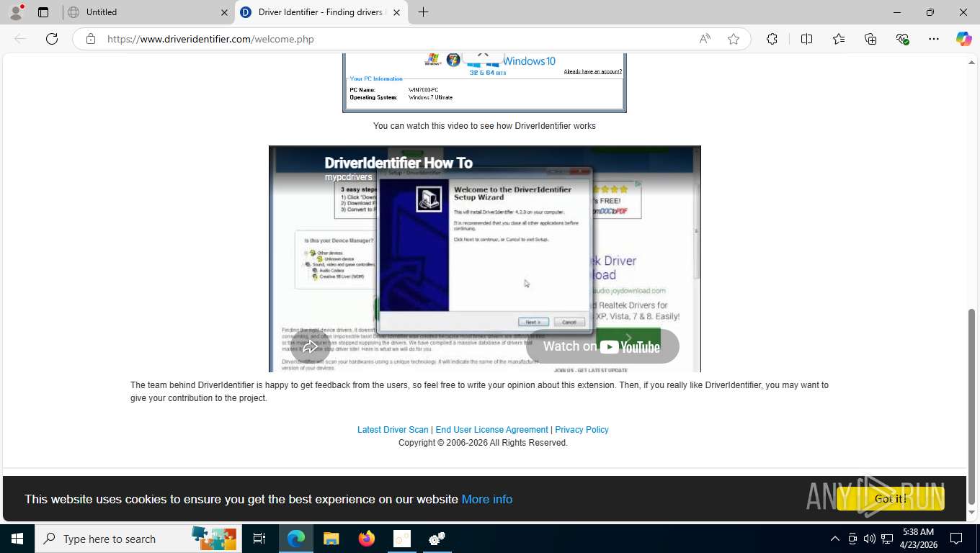This screenshot has height=553, width=980.
Task: Open Microsoft Edge from taskbar
Action: (x=296, y=539)
